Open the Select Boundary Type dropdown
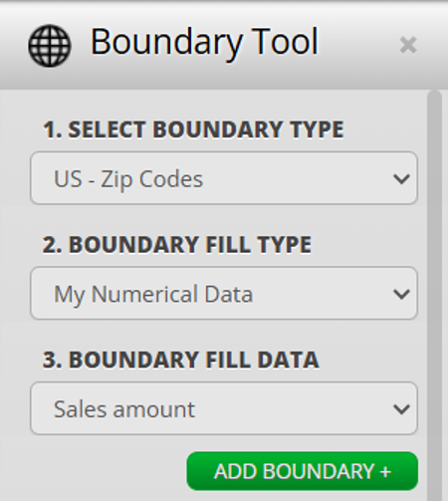Viewport: 448px width, 502px height. click(224, 178)
